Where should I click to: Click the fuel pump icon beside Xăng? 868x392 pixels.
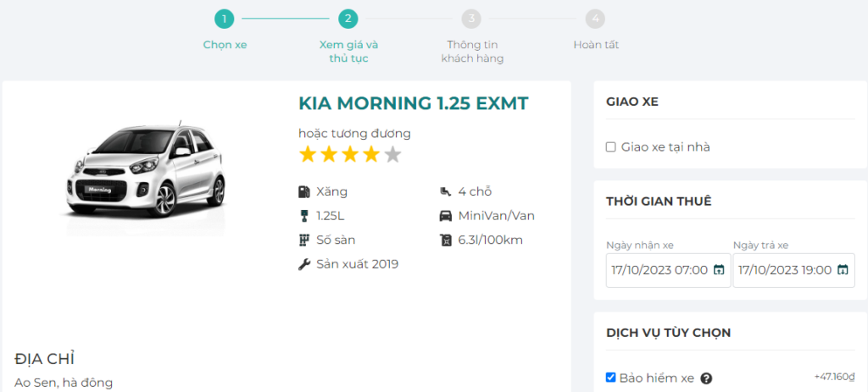304,191
